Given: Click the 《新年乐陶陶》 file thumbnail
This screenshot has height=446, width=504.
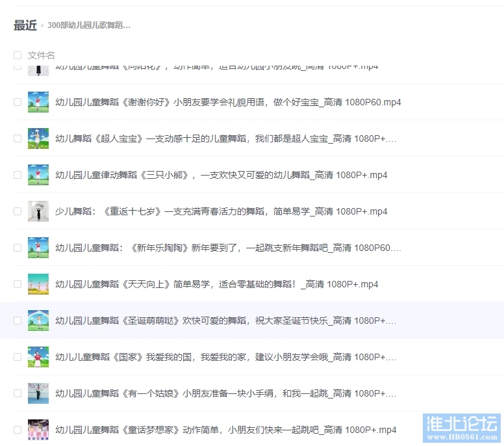Looking at the screenshot, I should click(38, 248).
